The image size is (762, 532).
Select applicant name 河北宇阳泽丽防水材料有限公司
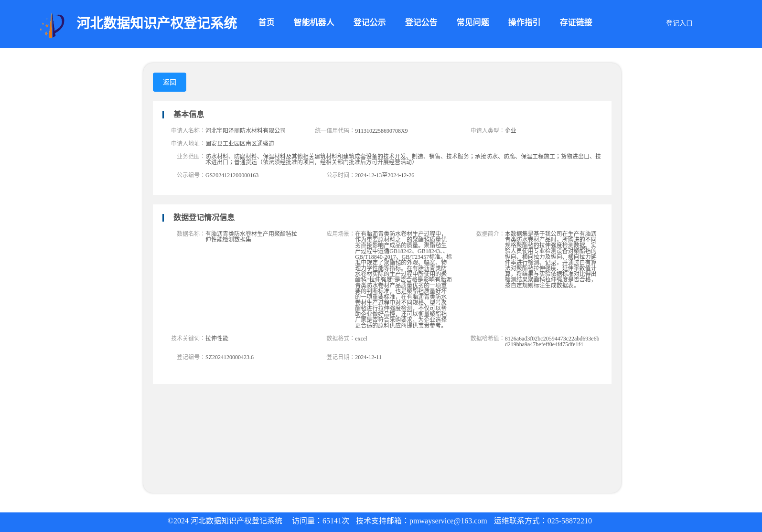pyautogui.click(x=246, y=130)
